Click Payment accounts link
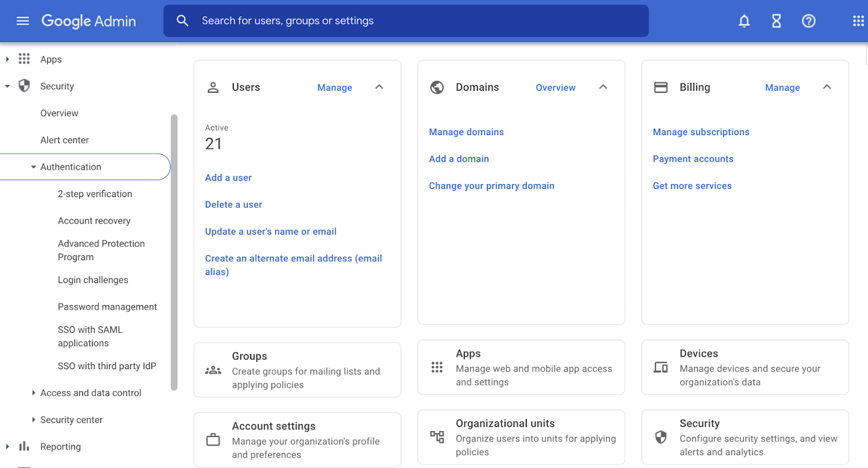The height and width of the screenshot is (468, 868). coord(693,159)
